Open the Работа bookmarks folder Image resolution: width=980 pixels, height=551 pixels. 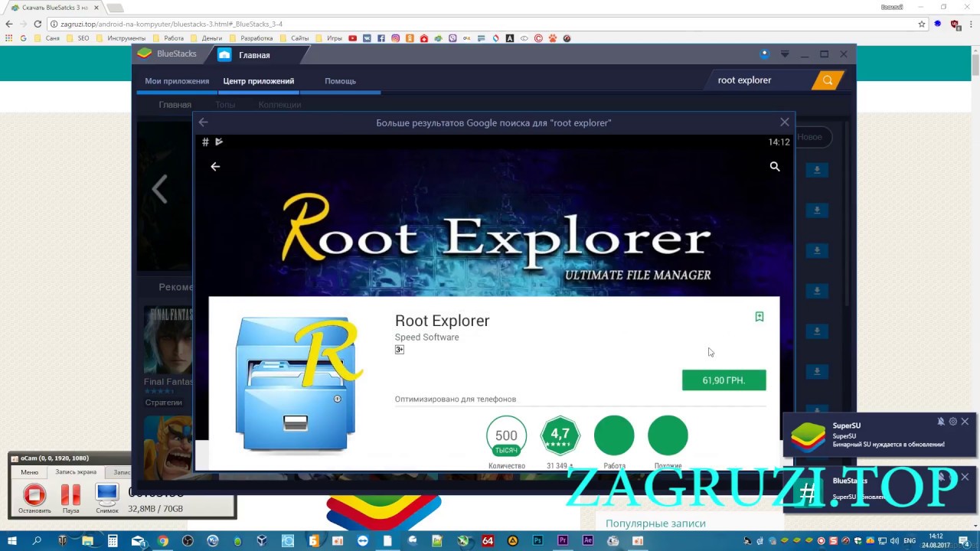pyautogui.click(x=168, y=38)
